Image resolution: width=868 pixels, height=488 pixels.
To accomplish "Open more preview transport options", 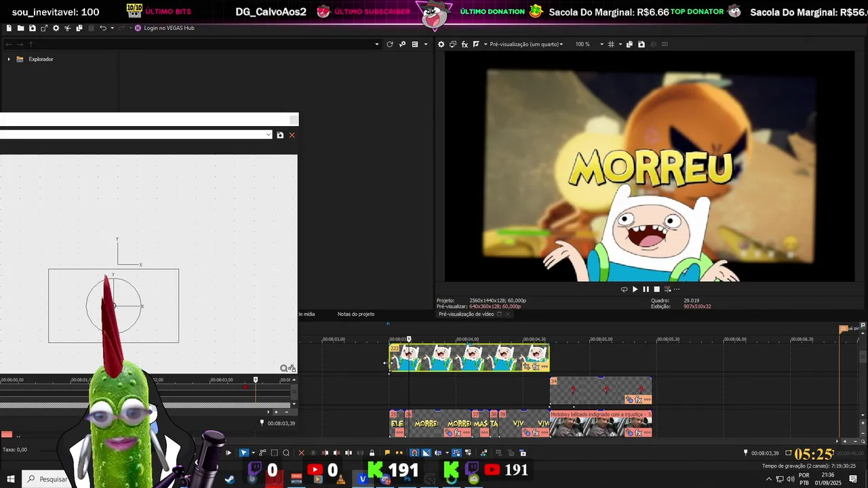I will [x=676, y=289].
